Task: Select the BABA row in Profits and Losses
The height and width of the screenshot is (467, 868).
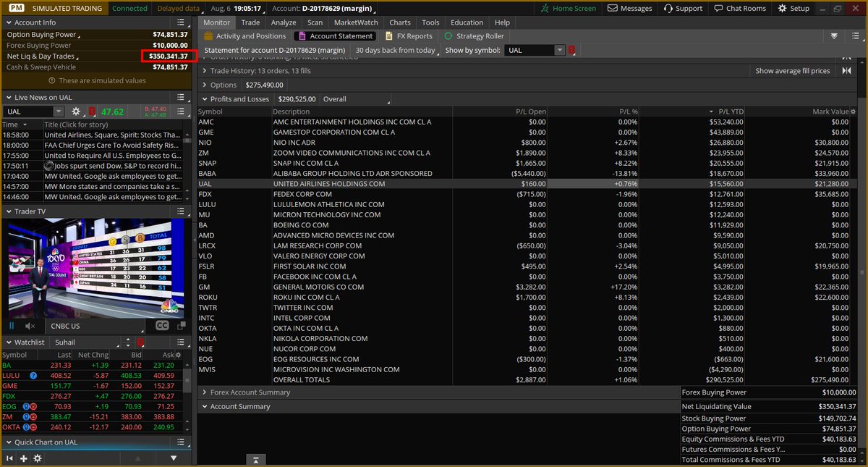Action: (x=527, y=174)
